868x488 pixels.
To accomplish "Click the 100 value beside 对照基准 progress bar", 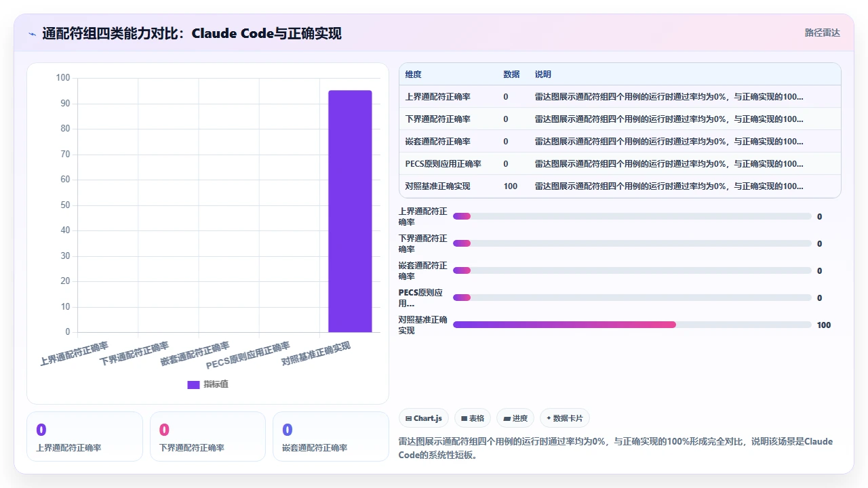I will [824, 325].
